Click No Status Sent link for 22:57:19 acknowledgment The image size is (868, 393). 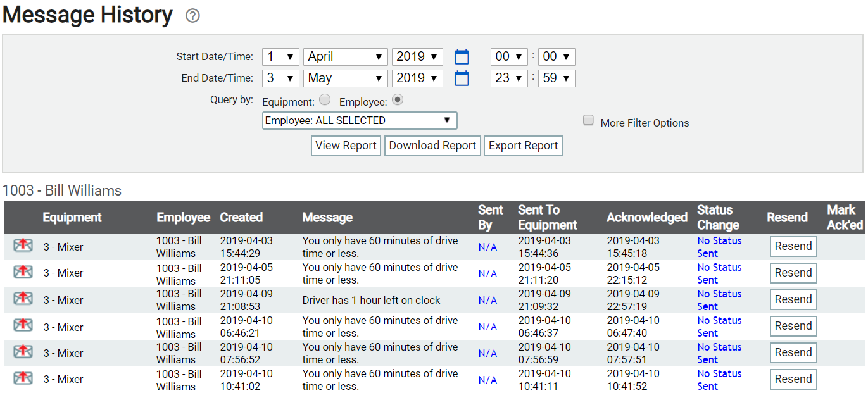coord(719,300)
